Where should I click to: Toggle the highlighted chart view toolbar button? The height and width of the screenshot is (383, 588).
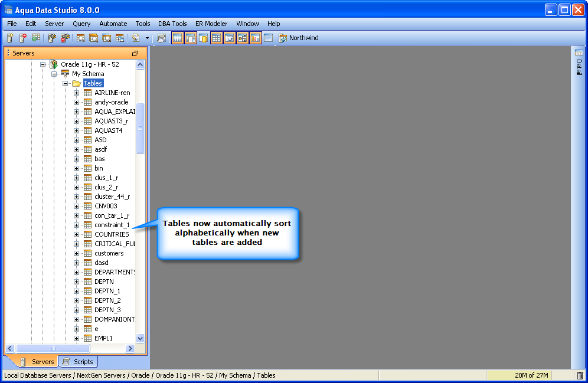pyautogui.click(x=256, y=38)
